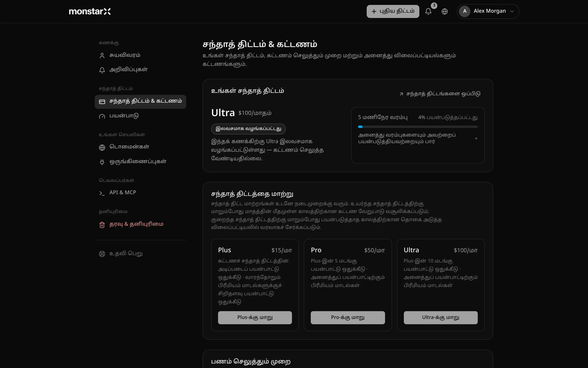
Task: Open the பயன்பாடு sidebar item
Action: coord(140,116)
